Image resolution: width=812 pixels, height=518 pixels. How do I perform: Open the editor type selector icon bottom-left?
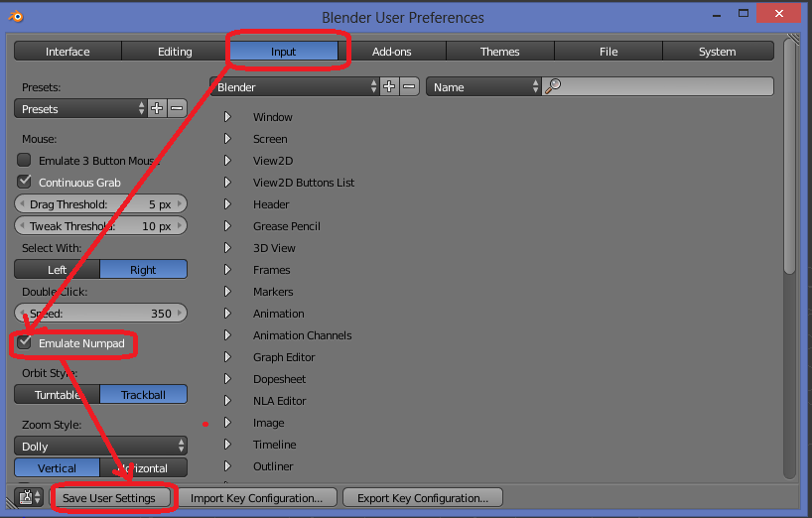(x=30, y=497)
